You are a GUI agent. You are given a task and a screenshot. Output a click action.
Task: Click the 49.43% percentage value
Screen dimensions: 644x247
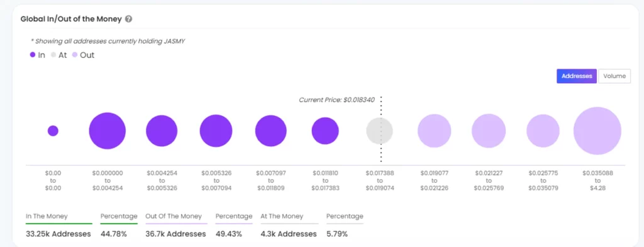(229, 234)
